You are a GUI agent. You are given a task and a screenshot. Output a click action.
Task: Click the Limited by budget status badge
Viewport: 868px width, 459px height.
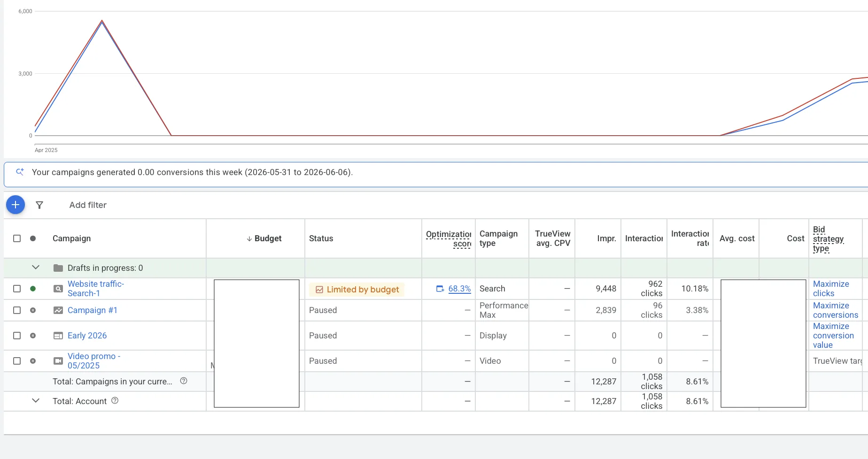click(357, 290)
